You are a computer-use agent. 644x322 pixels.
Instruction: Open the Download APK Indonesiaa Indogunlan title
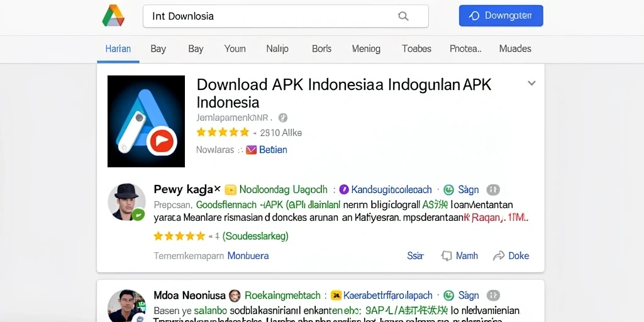coord(344,93)
